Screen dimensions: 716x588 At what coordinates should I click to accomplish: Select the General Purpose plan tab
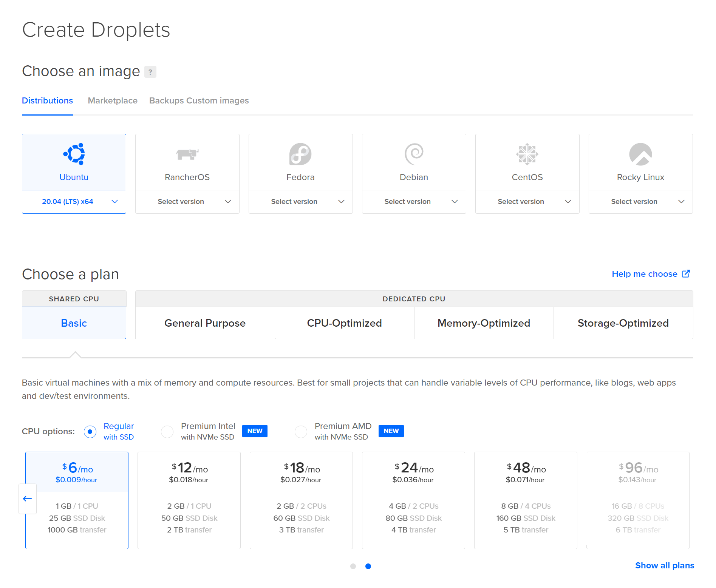coord(205,323)
